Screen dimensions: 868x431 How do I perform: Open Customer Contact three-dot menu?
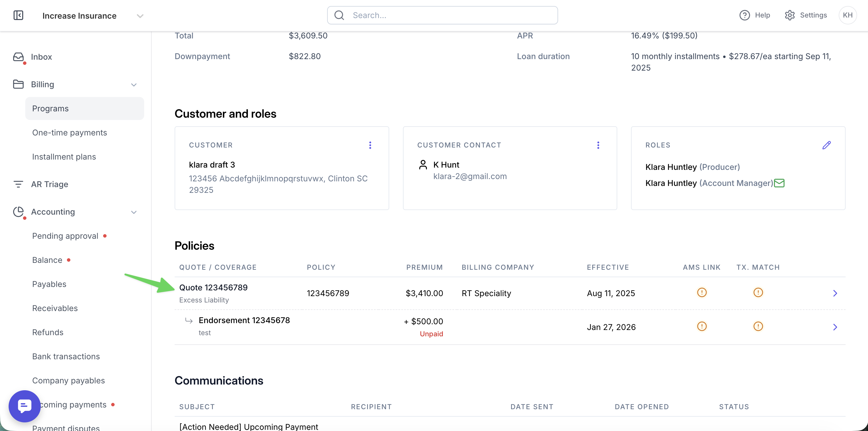tap(598, 145)
